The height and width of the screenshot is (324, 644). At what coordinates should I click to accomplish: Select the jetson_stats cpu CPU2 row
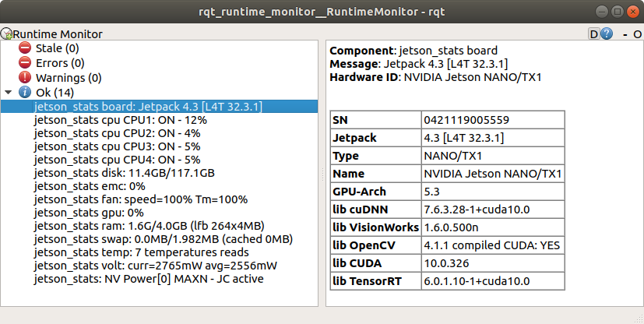pos(160,133)
